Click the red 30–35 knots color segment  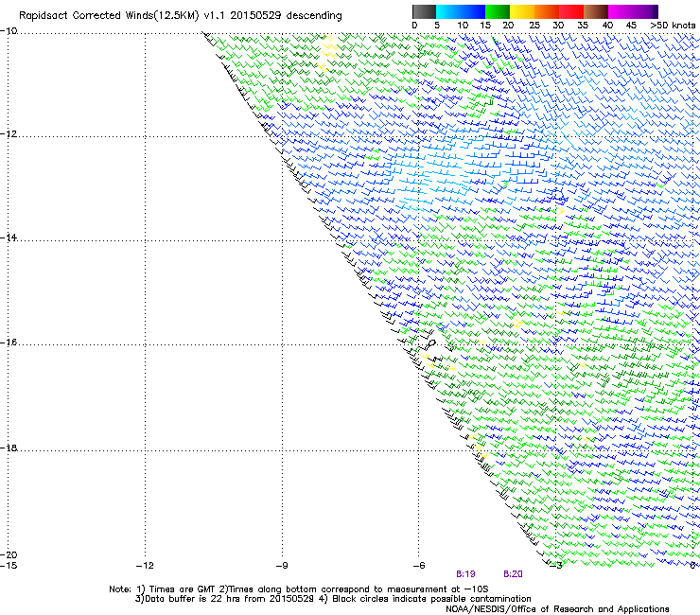(x=571, y=11)
